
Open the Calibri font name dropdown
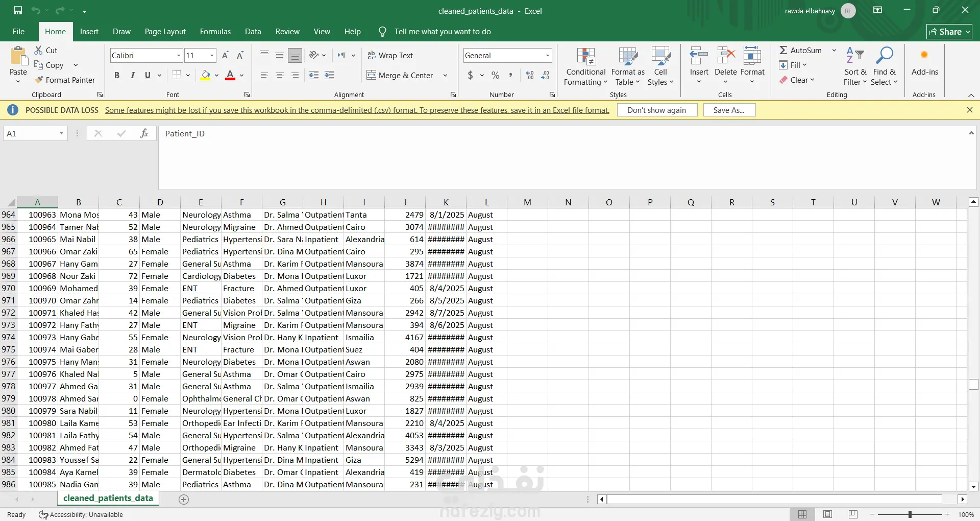pos(179,55)
